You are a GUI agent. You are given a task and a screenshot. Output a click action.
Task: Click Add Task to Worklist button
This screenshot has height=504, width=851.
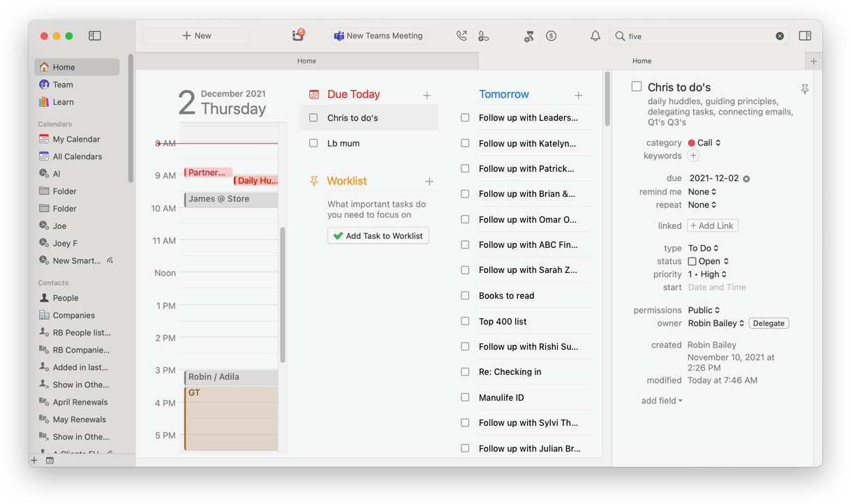(378, 236)
